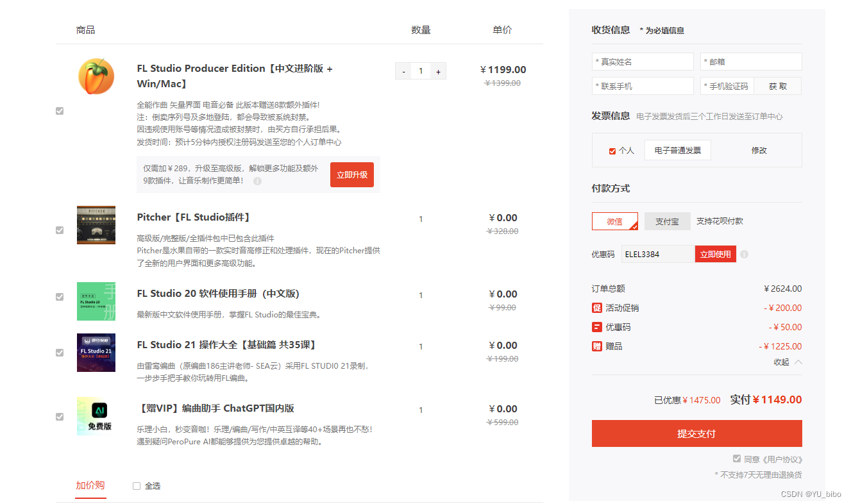This screenshot has width=851, height=504.
Task: Click the 活动促销 -¥200.00 discount amount
Action: tap(782, 308)
